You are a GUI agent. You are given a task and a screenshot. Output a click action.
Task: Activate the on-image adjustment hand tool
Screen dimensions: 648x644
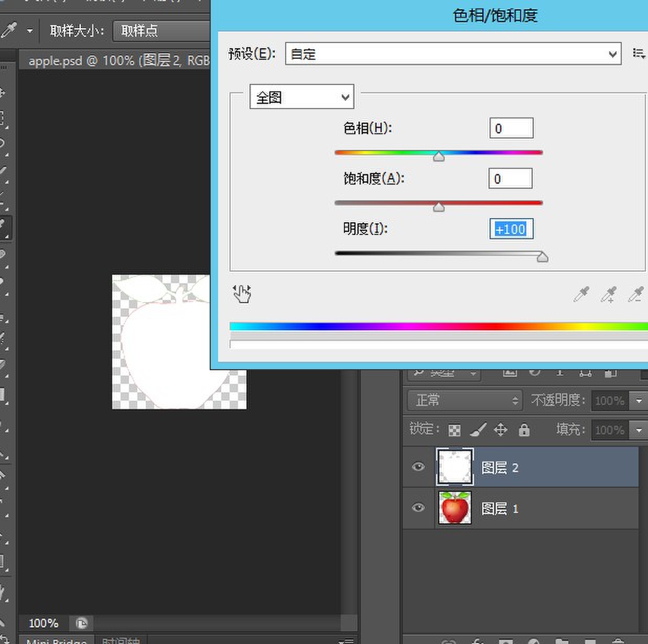pos(242,294)
